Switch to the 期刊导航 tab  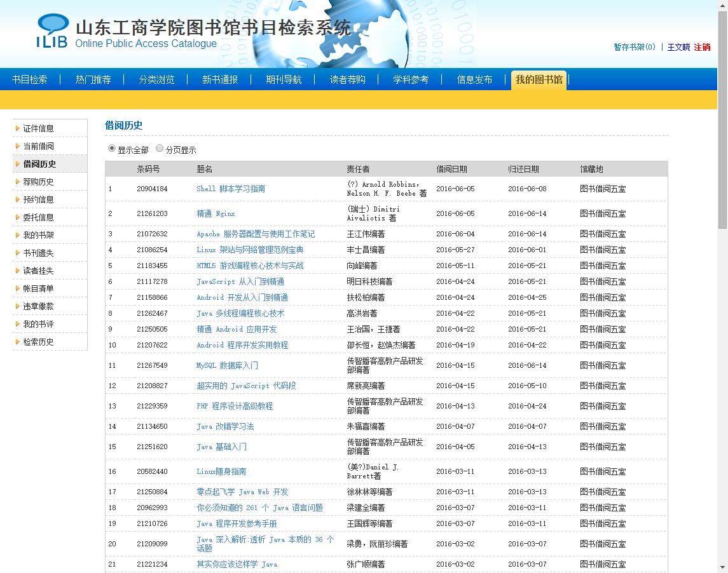click(x=284, y=80)
